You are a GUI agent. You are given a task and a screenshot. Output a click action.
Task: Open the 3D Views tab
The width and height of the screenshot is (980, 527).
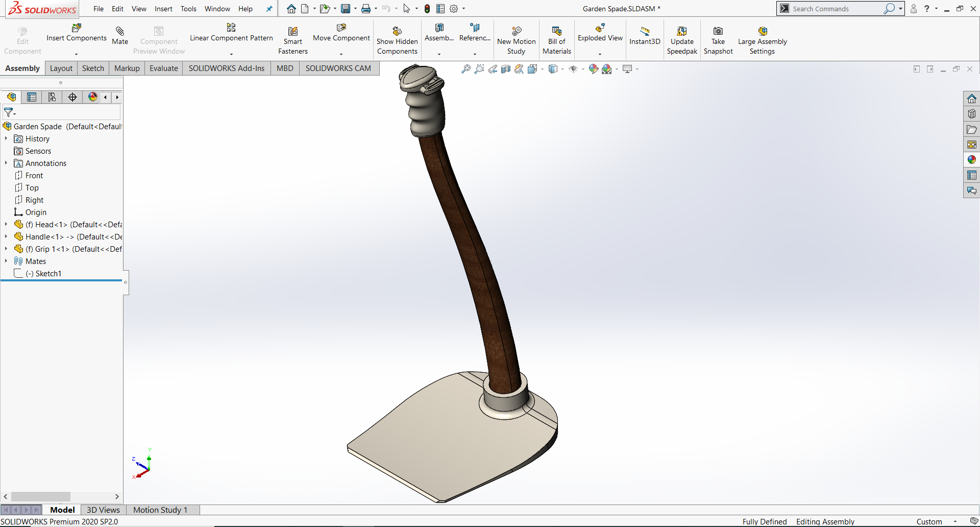103,510
